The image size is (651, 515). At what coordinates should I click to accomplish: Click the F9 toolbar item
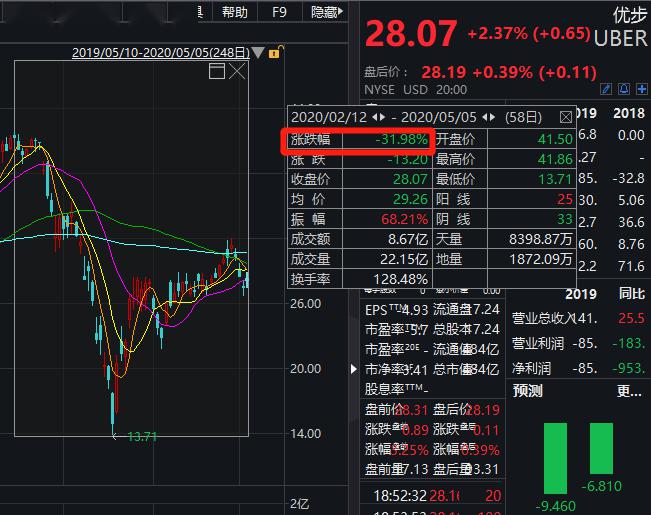(x=279, y=12)
